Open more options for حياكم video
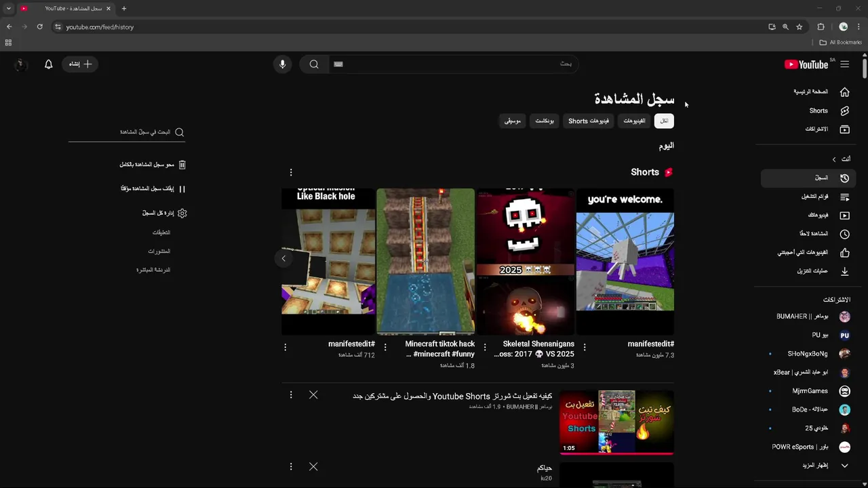868x488 pixels. [291, 466]
